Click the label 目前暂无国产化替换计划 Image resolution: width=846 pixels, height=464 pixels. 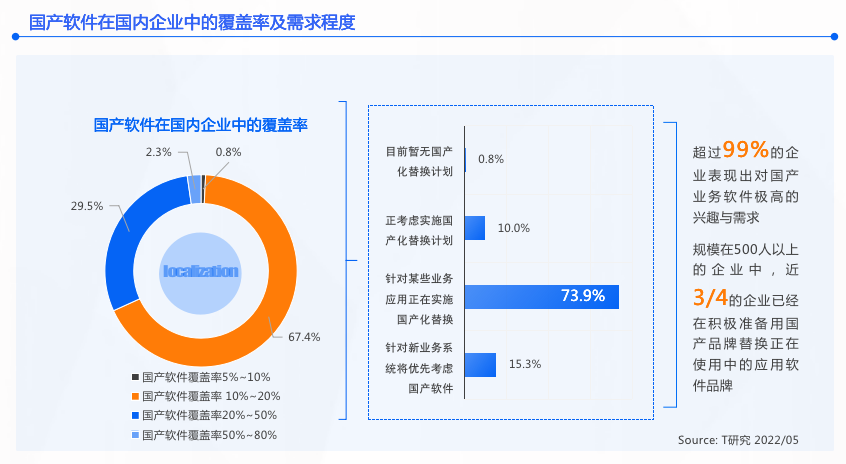coord(419,162)
